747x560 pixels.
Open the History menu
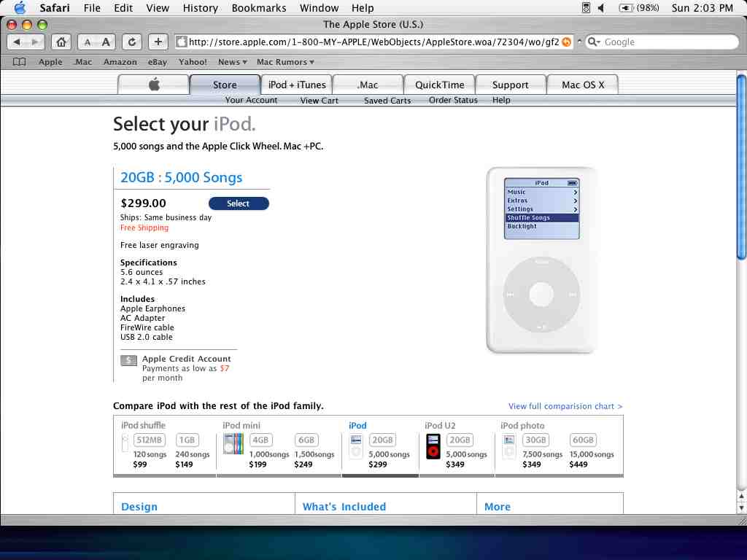(x=200, y=7)
